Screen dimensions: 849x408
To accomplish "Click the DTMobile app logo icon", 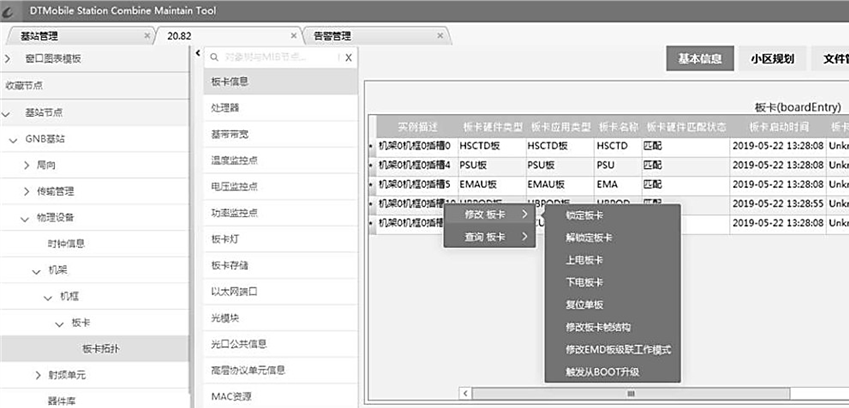I will point(10,11).
